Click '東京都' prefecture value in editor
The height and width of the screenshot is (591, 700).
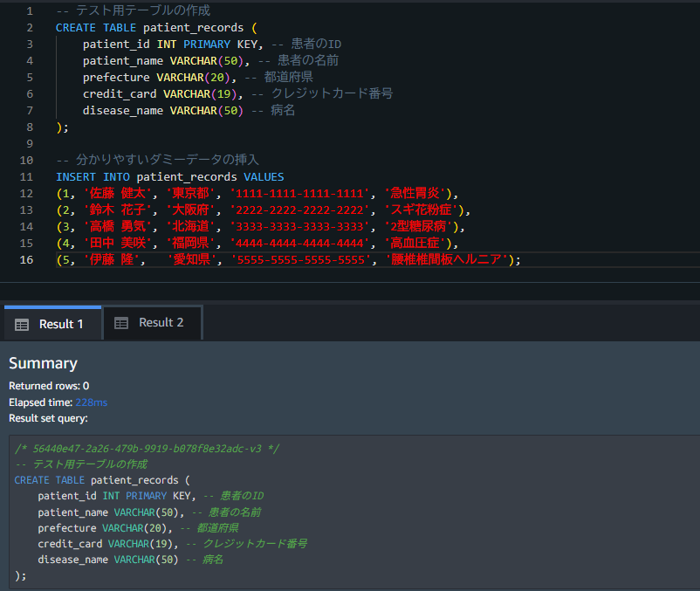pos(190,193)
